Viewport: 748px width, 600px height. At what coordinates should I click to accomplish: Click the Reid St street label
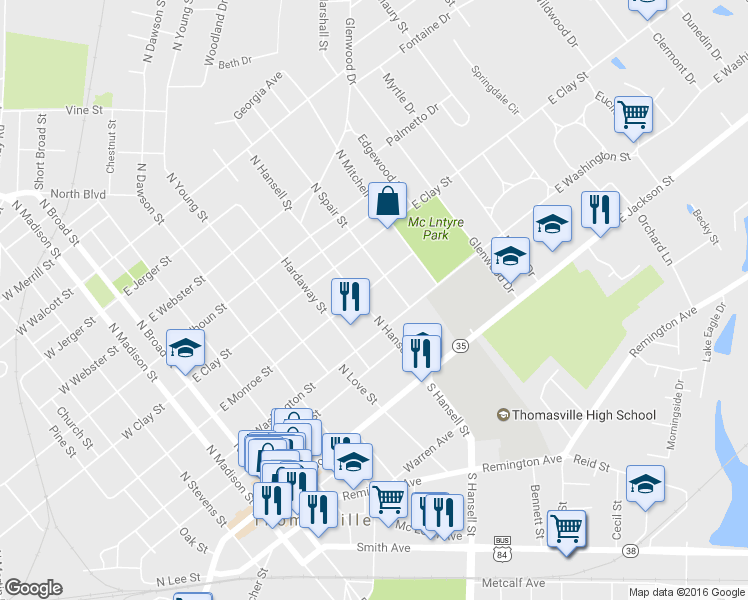point(592,463)
